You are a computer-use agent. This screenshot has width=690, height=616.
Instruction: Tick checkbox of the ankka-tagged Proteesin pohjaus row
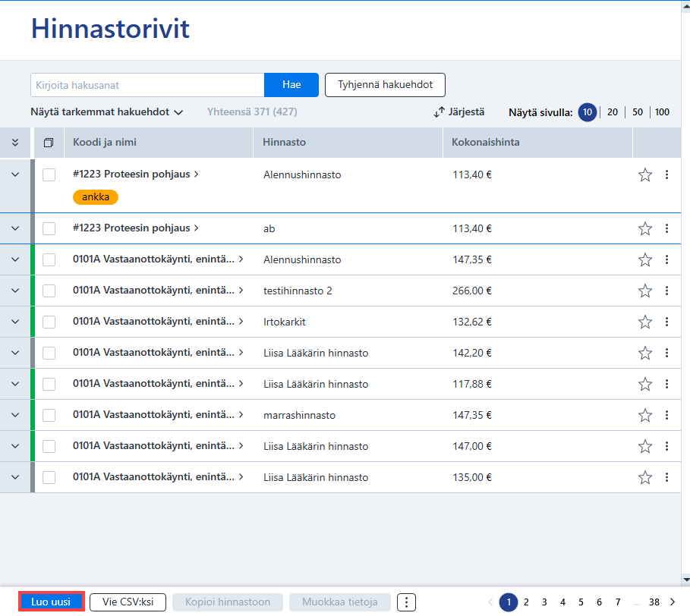(49, 174)
